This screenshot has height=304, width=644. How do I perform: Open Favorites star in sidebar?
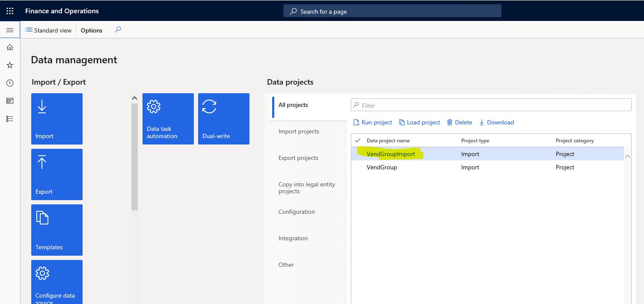[10, 65]
